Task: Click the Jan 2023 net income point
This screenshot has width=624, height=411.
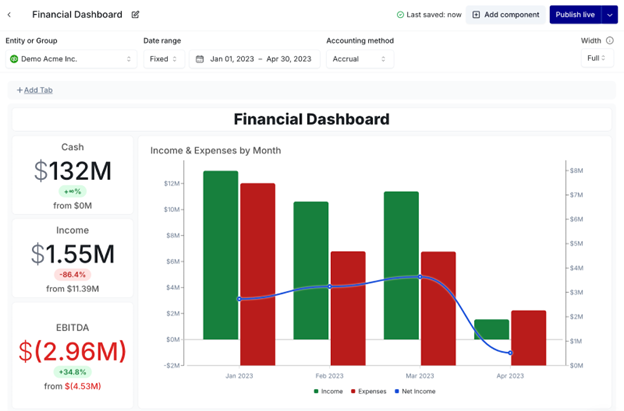Action: pyautogui.click(x=239, y=299)
